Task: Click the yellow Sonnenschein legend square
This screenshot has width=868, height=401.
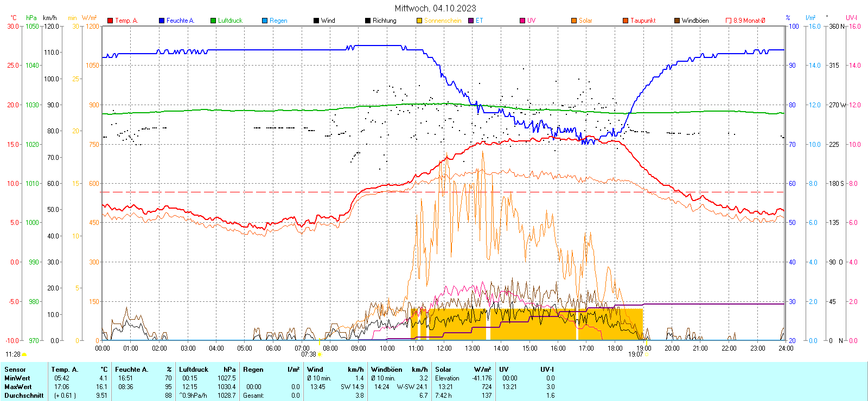Action: [x=419, y=21]
